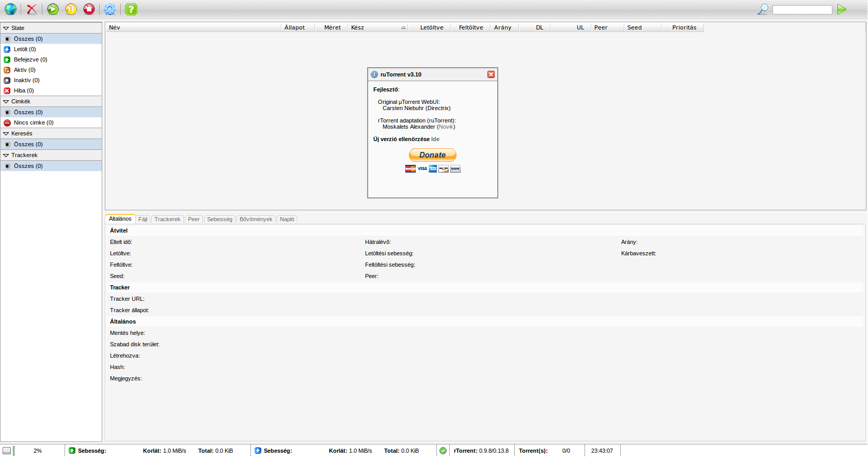Sort by the Prioritás column header
The width and height of the screenshot is (868, 461).
tap(682, 27)
